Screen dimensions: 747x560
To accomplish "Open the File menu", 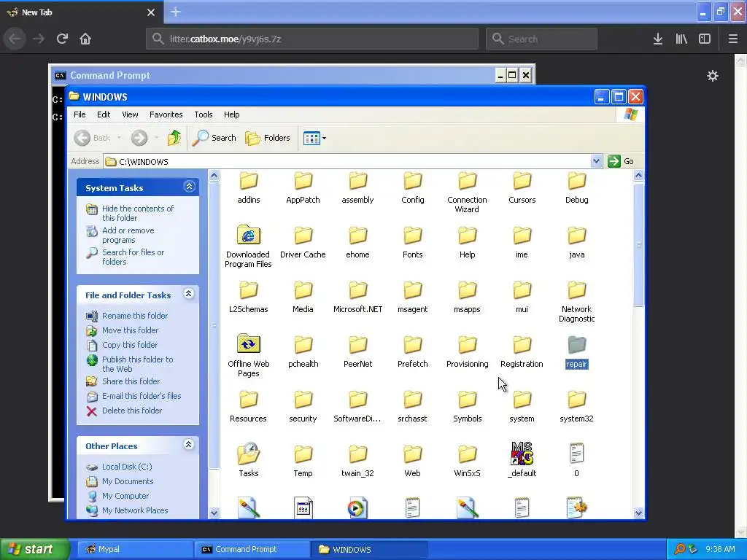I will [x=80, y=114].
